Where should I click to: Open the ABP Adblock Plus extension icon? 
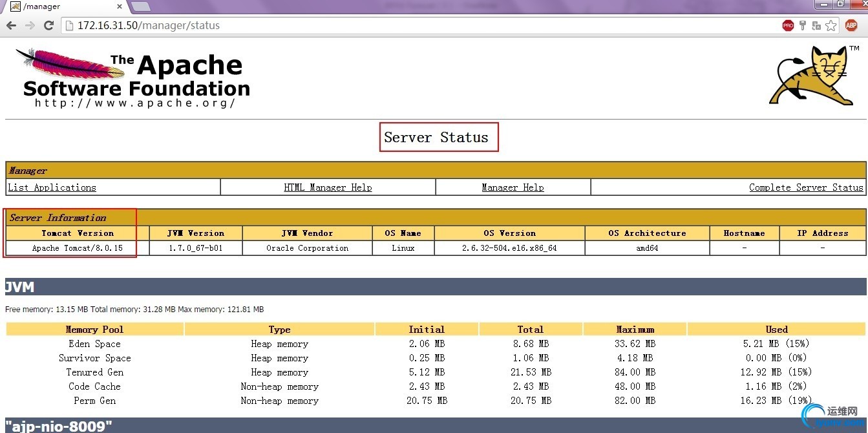tap(851, 26)
